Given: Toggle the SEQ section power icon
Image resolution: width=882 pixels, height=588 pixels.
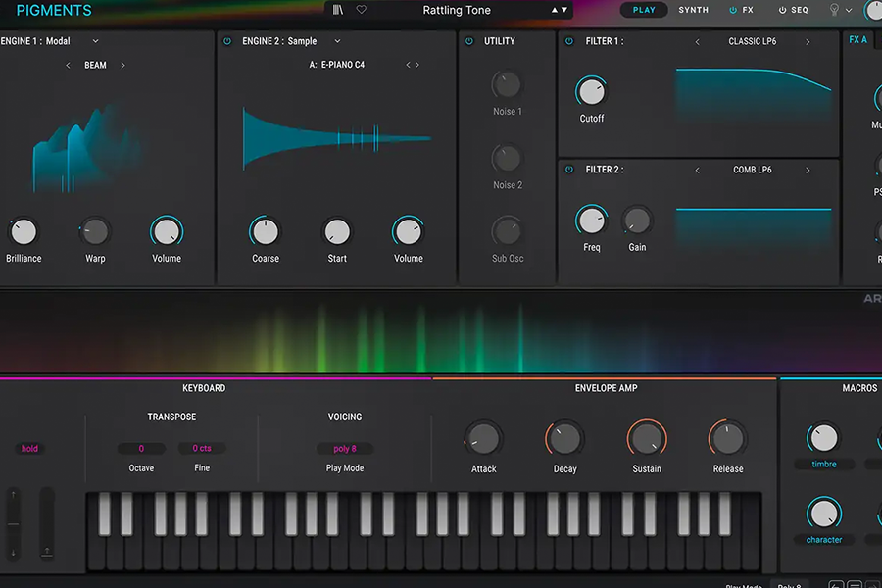Looking at the screenshot, I should 782,10.
